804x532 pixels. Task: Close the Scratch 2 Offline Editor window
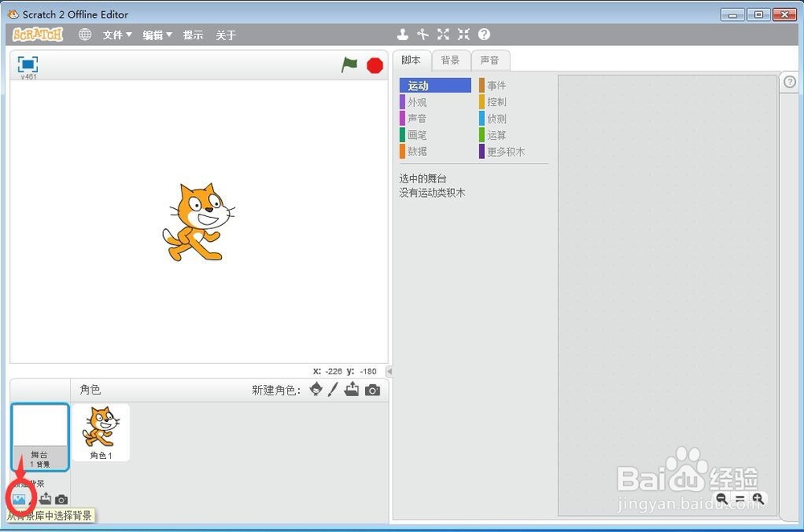tap(785, 14)
